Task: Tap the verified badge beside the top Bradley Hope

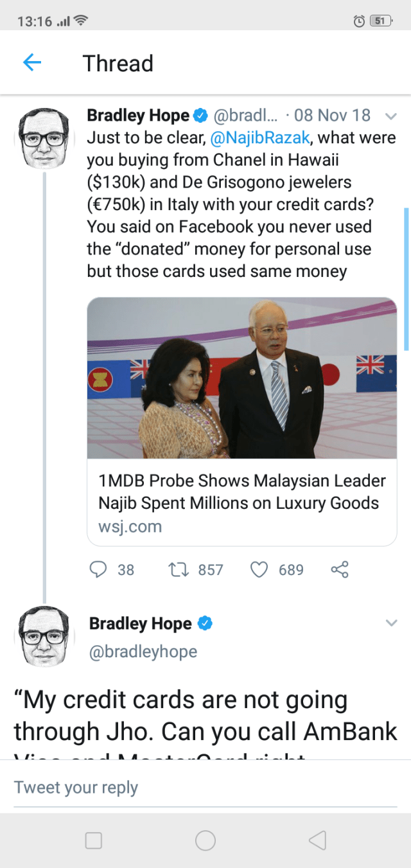Action: tap(200, 116)
